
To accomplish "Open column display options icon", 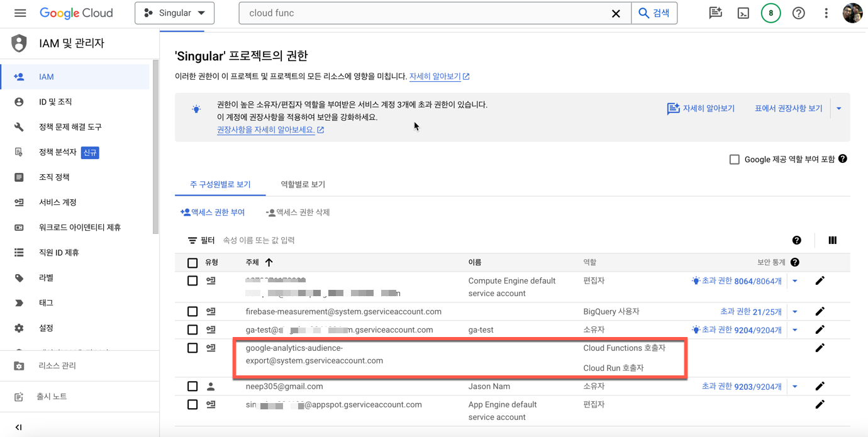I will click(x=833, y=240).
